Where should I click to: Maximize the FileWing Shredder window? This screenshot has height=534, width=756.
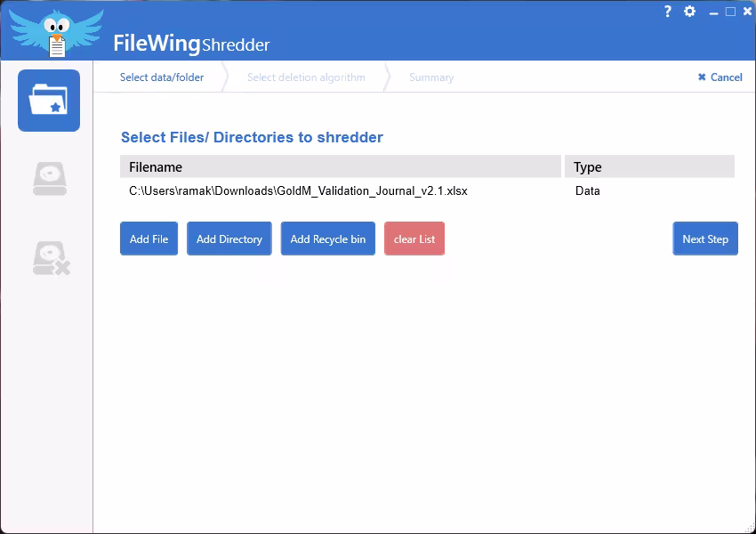coord(730,12)
